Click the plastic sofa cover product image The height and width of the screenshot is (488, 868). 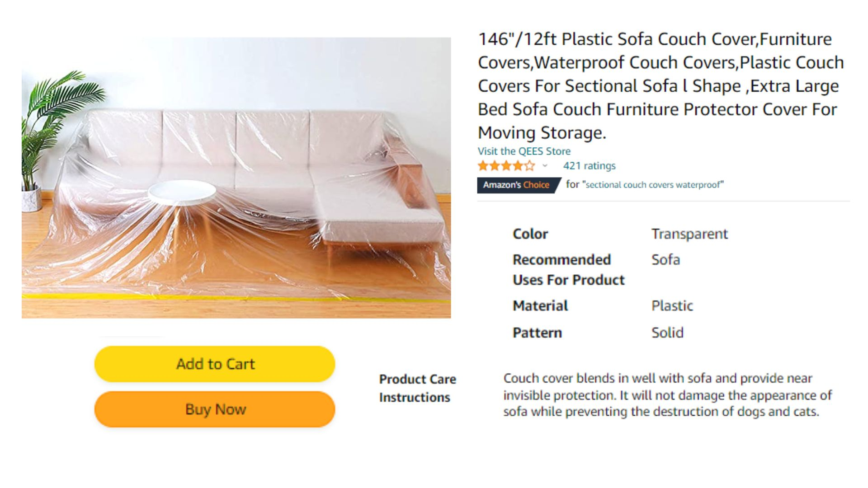(x=236, y=178)
